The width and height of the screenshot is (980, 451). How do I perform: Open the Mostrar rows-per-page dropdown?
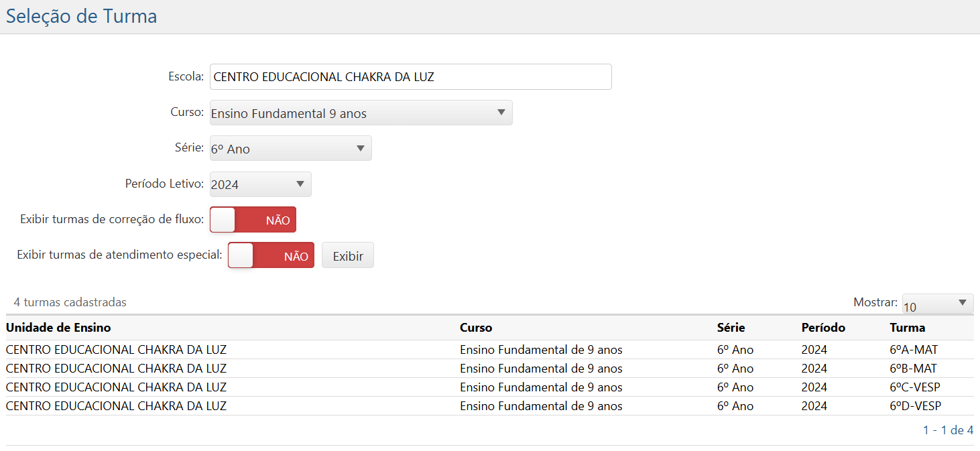coord(938,304)
